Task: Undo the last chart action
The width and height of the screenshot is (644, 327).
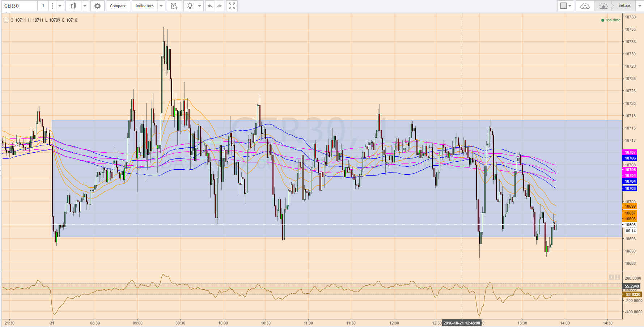Action: pyautogui.click(x=210, y=6)
